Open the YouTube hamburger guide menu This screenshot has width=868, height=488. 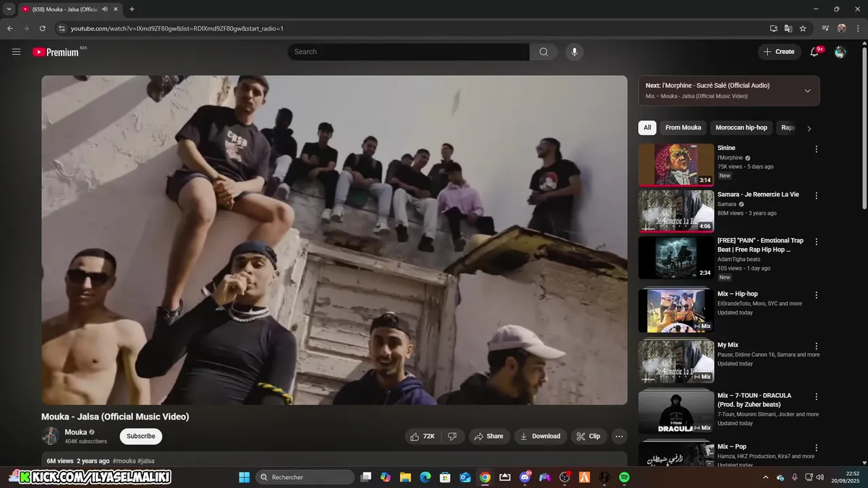(x=16, y=52)
